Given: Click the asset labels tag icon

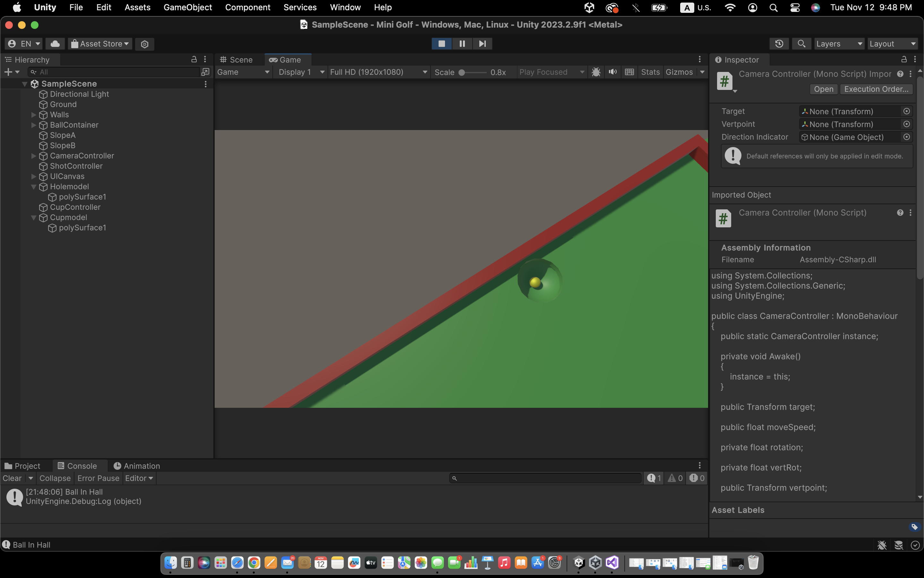Looking at the screenshot, I should pyautogui.click(x=914, y=527).
